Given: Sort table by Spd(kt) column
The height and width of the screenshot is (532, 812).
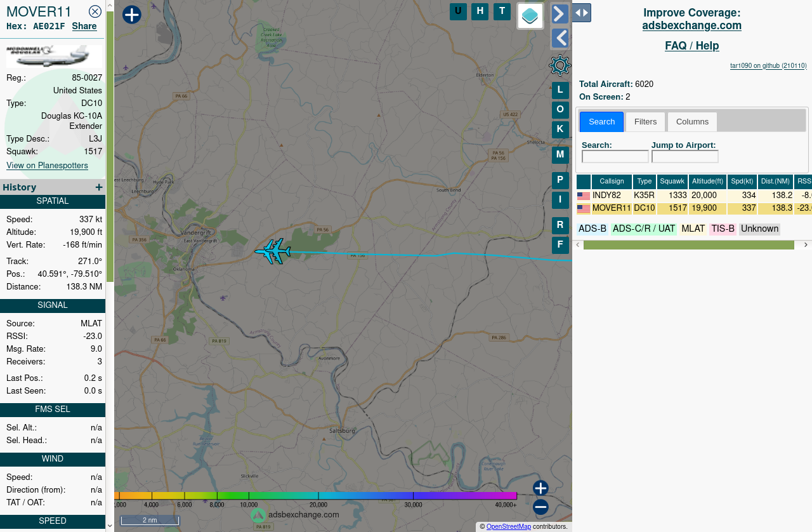Looking at the screenshot, I should (x=742, y=182).
